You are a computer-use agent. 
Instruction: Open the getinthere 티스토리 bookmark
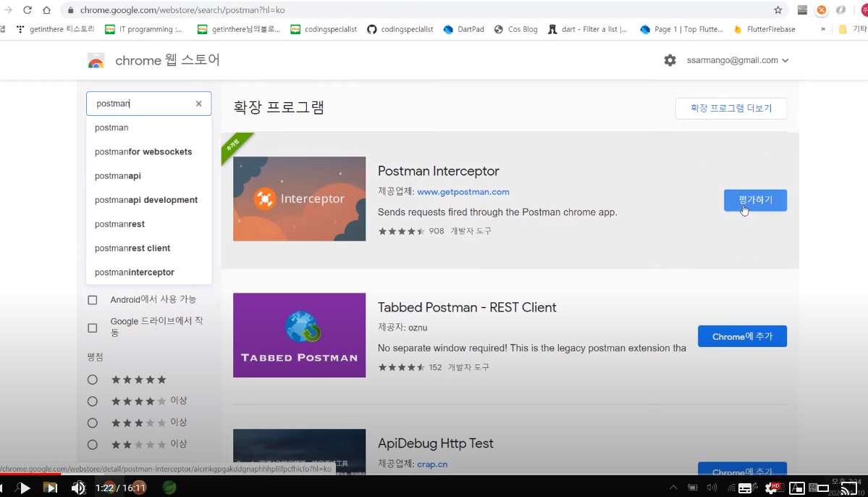pos(55,30)
